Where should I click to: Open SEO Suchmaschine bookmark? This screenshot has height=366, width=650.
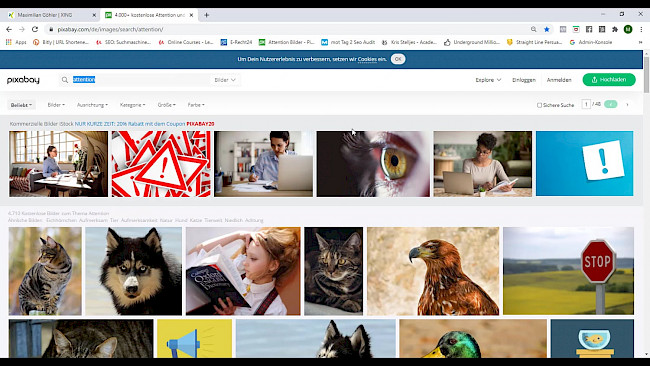coord(124,42)
